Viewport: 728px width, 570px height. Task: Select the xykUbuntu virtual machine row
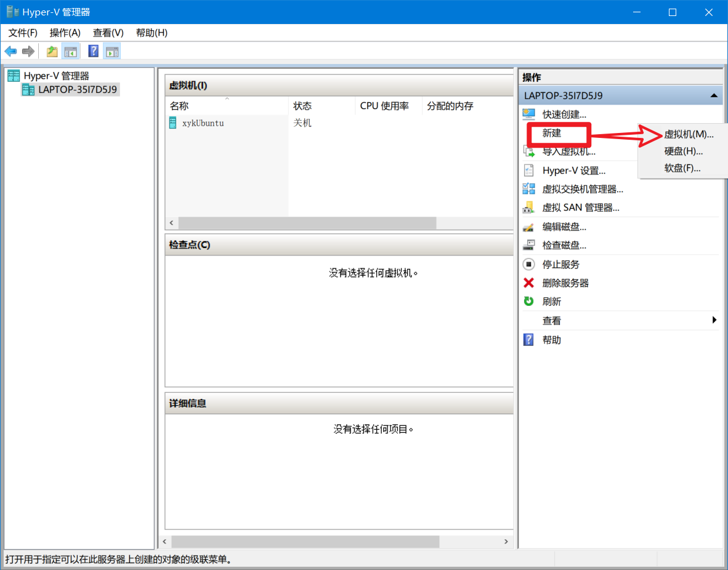pyautogui.click(x=203, y=123)
